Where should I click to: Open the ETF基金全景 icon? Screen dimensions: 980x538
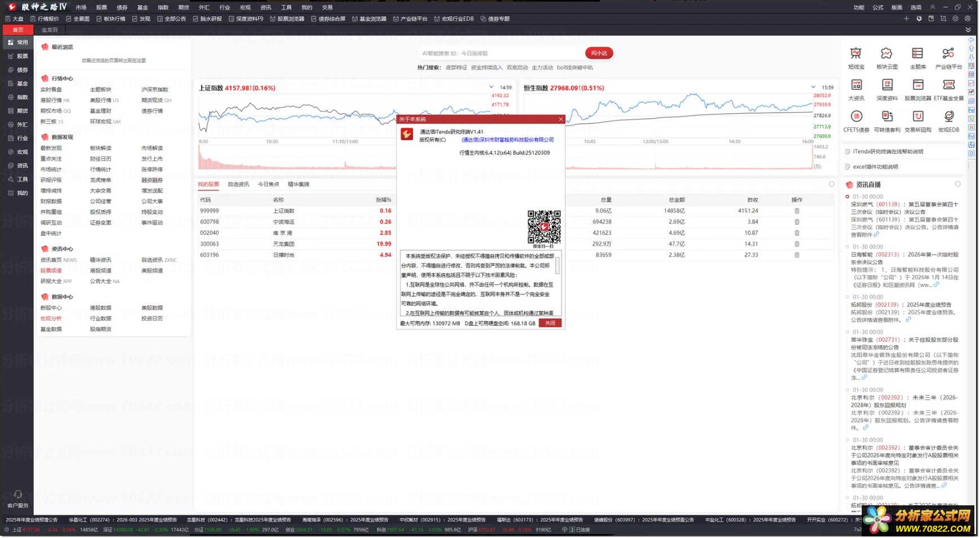pos(948,85)
